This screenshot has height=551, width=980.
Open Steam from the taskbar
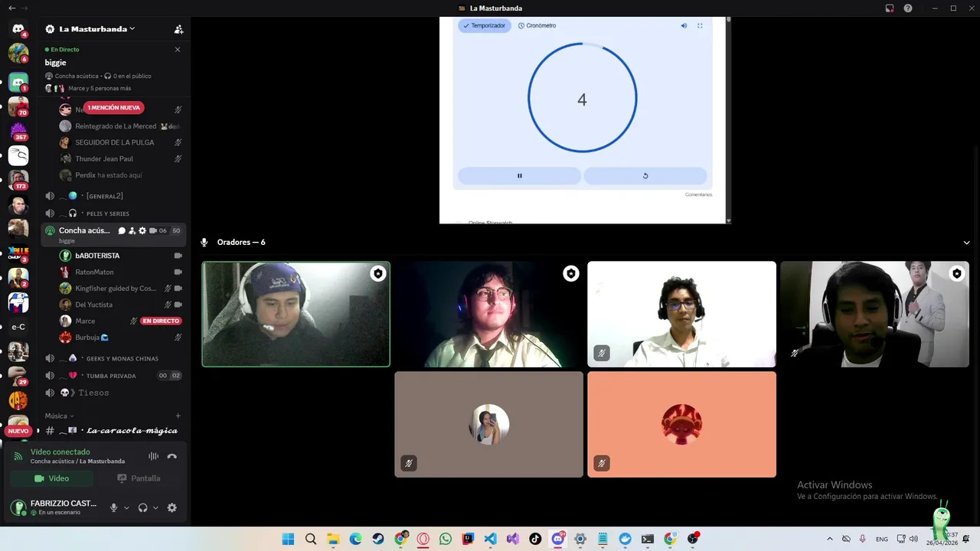[x=378, y=539]
